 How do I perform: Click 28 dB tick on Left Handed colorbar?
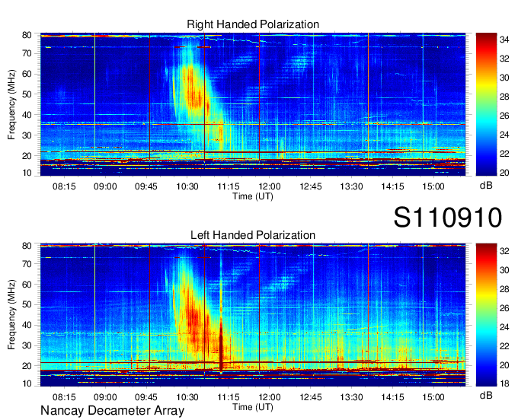[504, 289]
